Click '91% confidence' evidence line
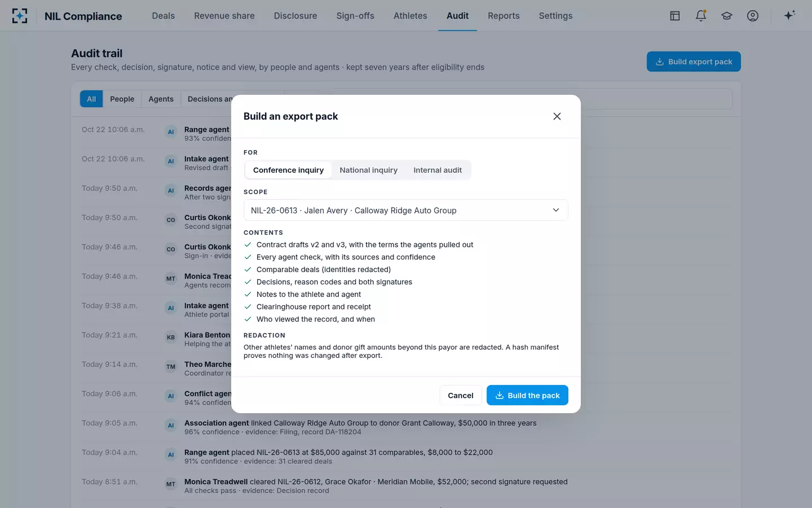Image resolution: width=812 pixels, height=508 pixels. click(258, 461)
